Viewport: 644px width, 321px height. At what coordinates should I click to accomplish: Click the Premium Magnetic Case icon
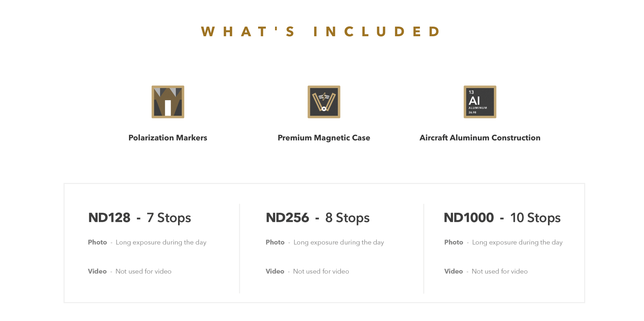click(324, 102)
